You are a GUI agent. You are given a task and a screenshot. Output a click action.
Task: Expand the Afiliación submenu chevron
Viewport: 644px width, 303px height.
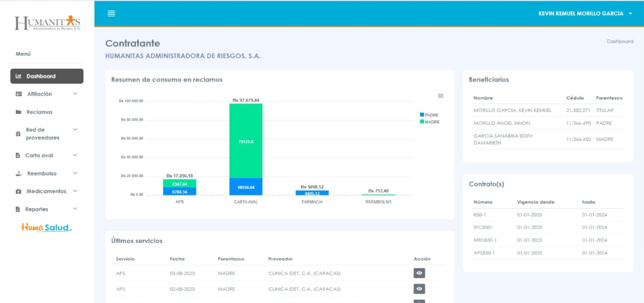(x=75, y=94)
